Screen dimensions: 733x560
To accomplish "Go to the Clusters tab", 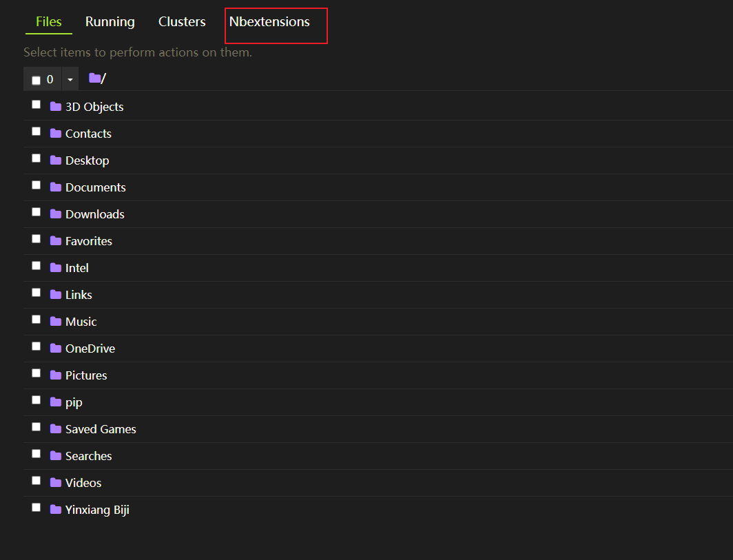I will [182, 22].
